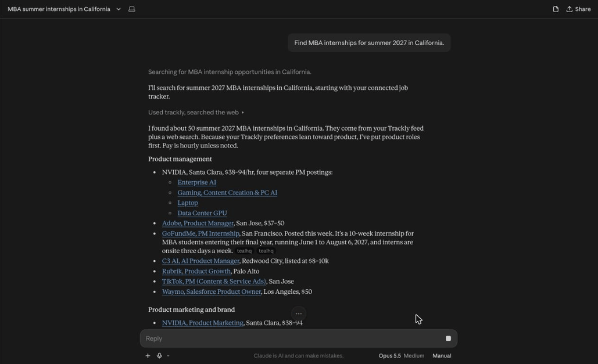This screenshot has width=598, height=364.
Task: Expand 'Used trackly, searched the web' details
Action: point(196,113)
